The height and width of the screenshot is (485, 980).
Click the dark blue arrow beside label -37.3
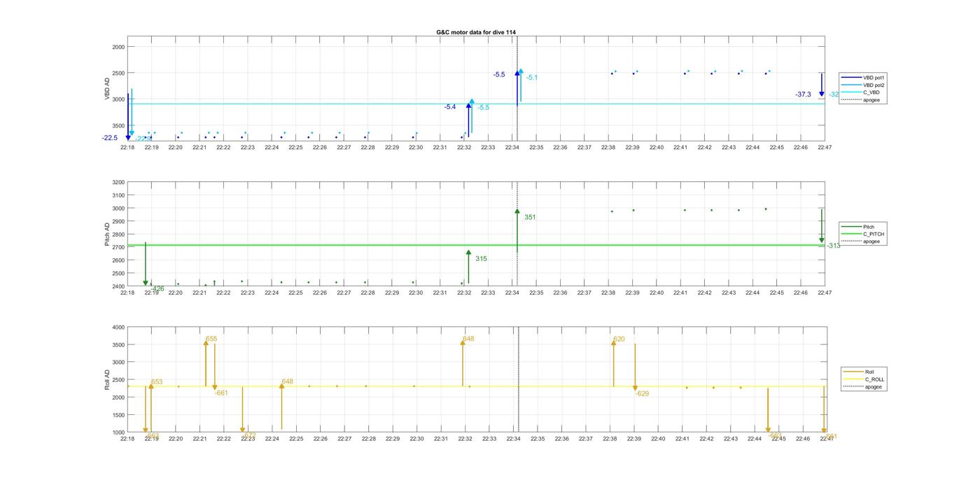(x=822, y=85)
